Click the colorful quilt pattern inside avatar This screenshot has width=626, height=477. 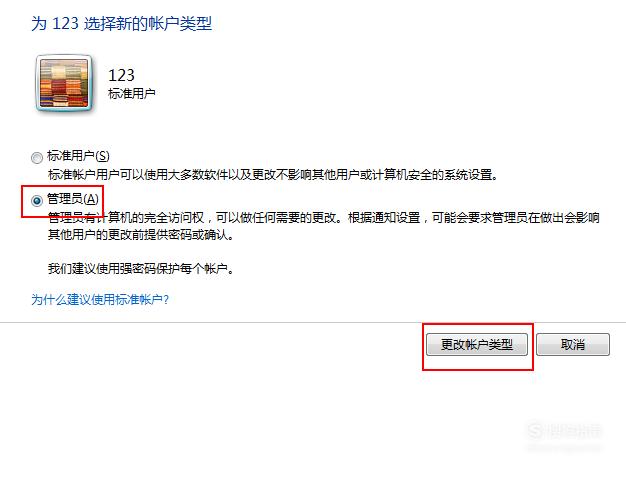(64, 83)
